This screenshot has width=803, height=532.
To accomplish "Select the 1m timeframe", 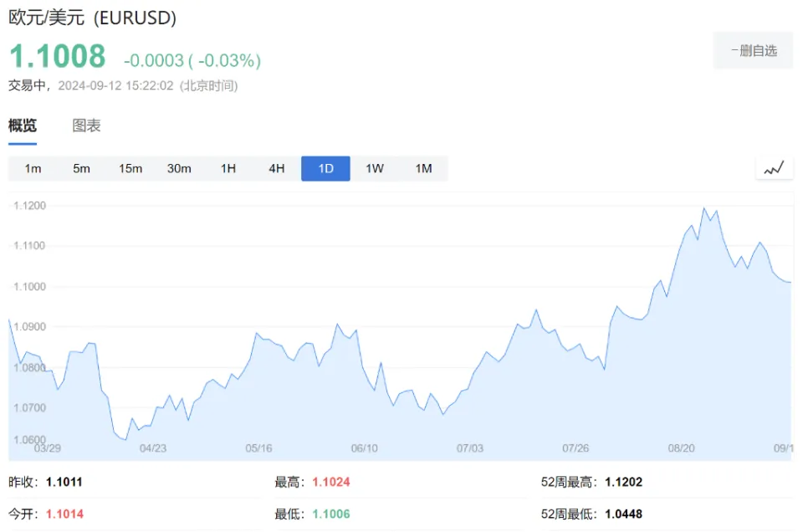I will click(33, 169).
